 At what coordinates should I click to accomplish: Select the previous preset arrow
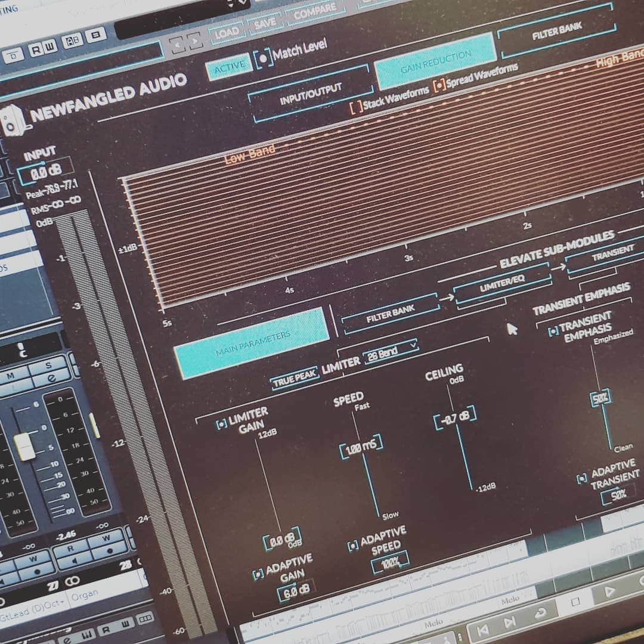click(178, 44)
